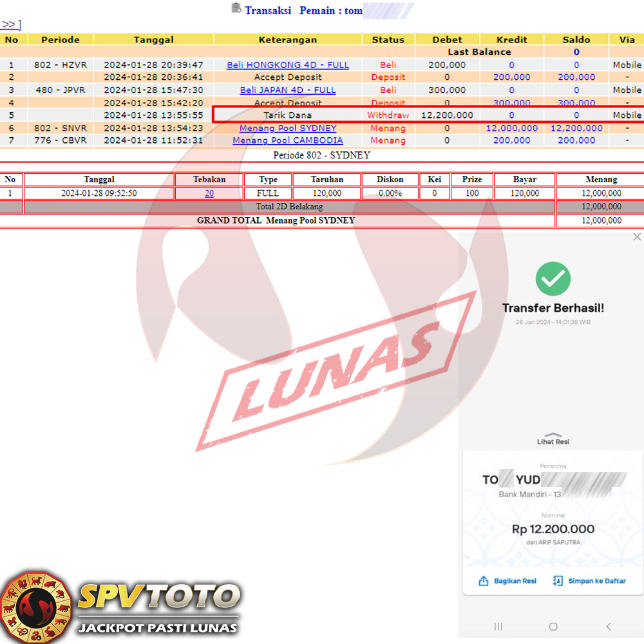644x644 pixels.
Task: Open Beli JAPAN 4D - FULL link
Action: (288, 90)
